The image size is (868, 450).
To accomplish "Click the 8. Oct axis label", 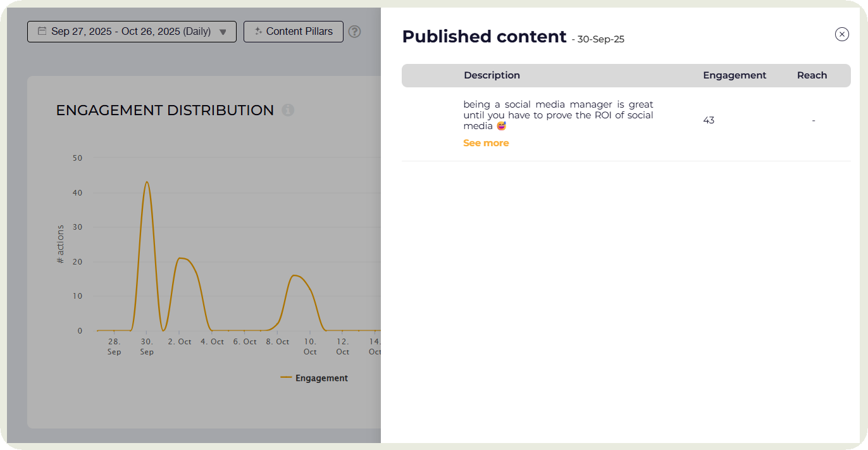I will (x=277, y=341).
